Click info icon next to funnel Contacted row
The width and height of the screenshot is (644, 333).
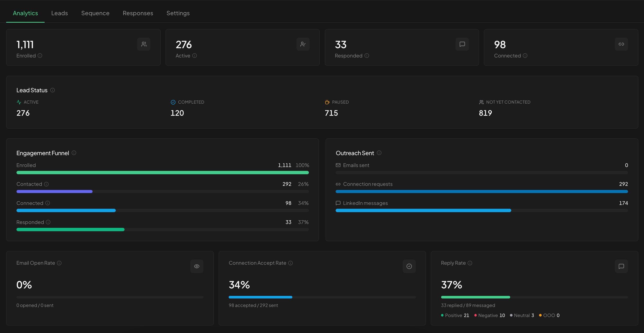point(46,184)
